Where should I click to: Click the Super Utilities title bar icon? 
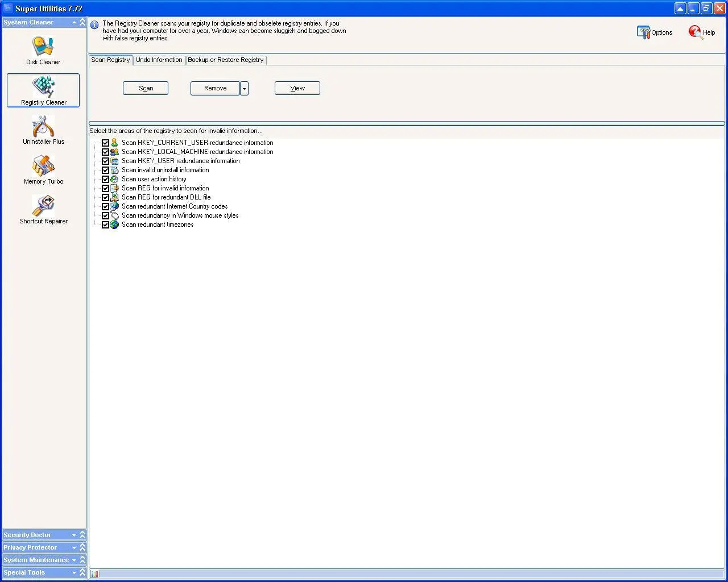click(8, 9)
